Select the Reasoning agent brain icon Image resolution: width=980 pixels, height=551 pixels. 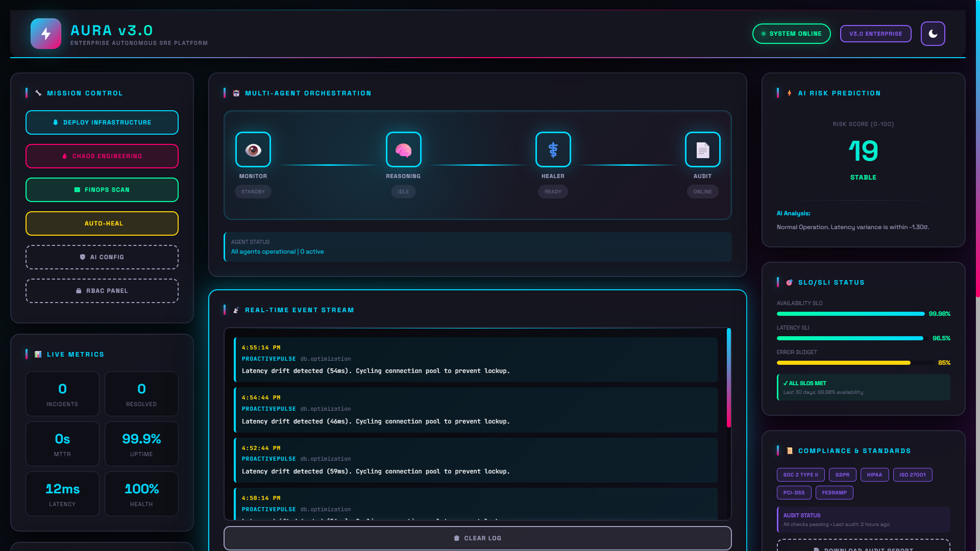403,149
